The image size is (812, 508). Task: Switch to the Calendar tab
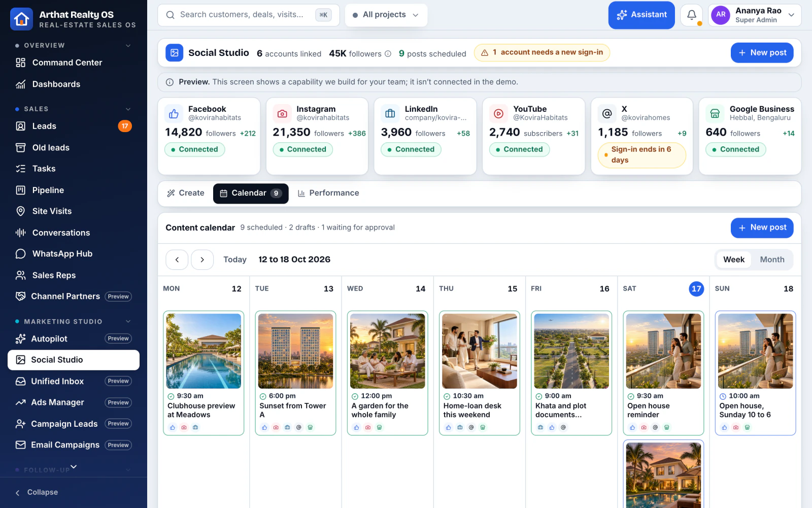pos(251,194)
